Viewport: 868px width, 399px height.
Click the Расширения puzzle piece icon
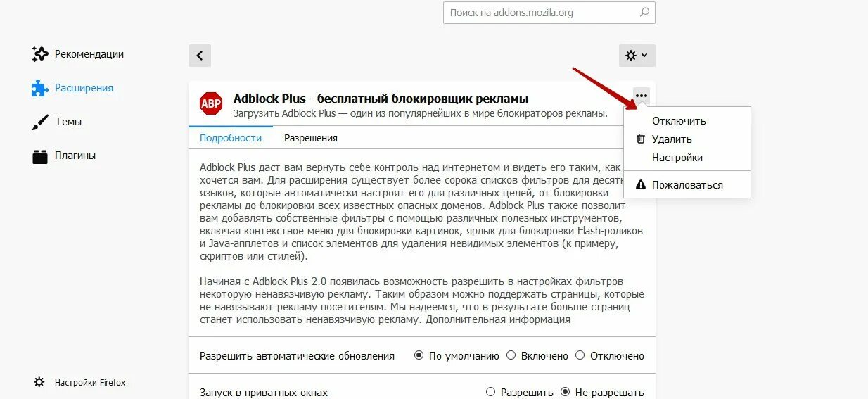(39, 88)
